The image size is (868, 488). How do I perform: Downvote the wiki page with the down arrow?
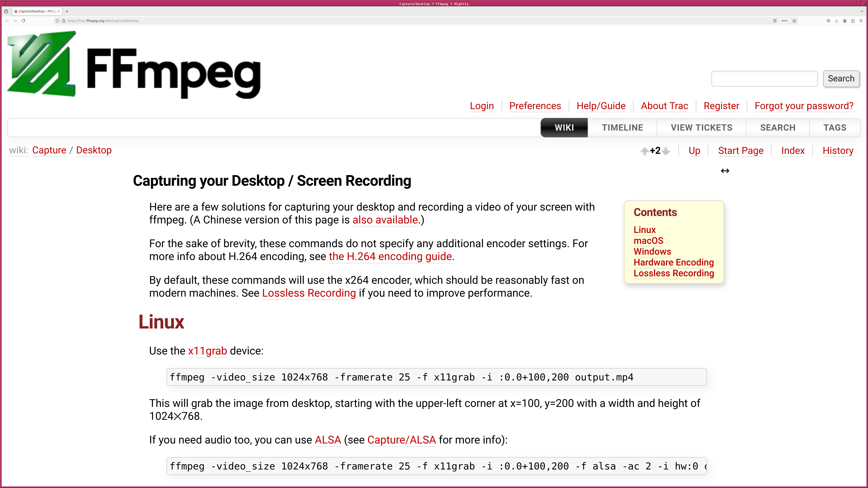tap(666, 151)
